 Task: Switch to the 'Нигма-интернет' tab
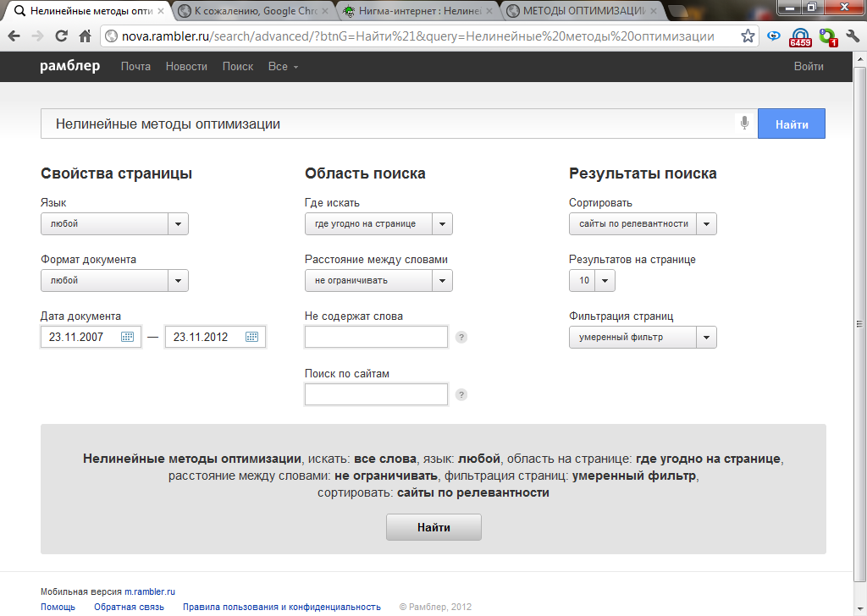418,10
